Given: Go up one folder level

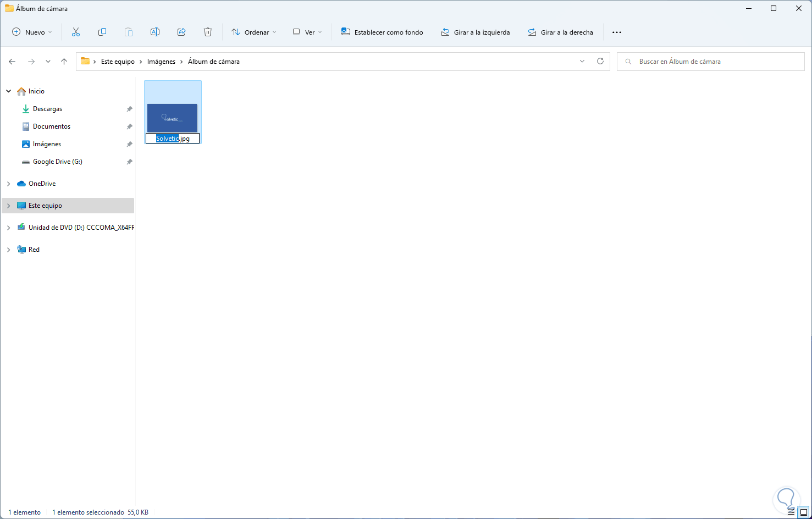Looking at the screenshot, I should tap(64, 62).
